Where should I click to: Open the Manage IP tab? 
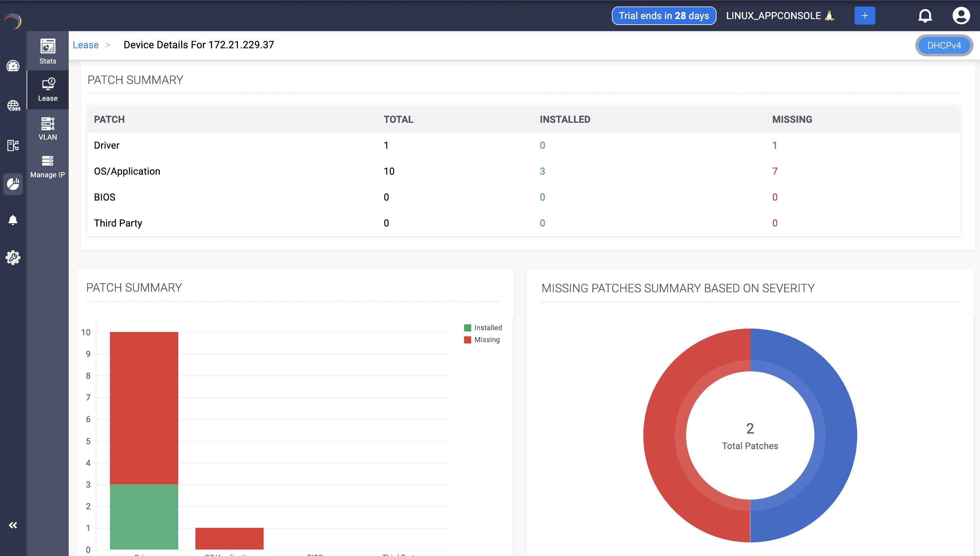(x=48, y=167)
